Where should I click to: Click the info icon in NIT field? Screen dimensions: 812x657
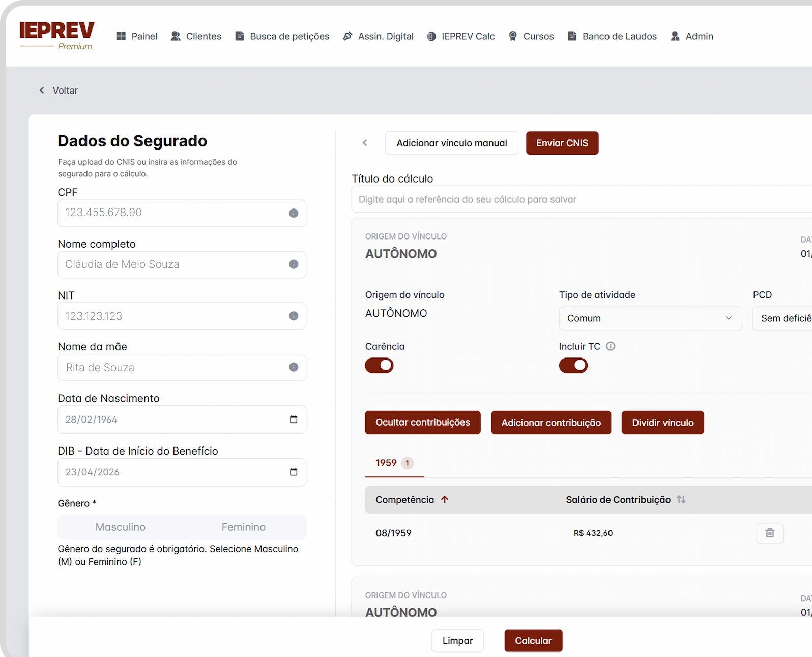coord(294,316)
